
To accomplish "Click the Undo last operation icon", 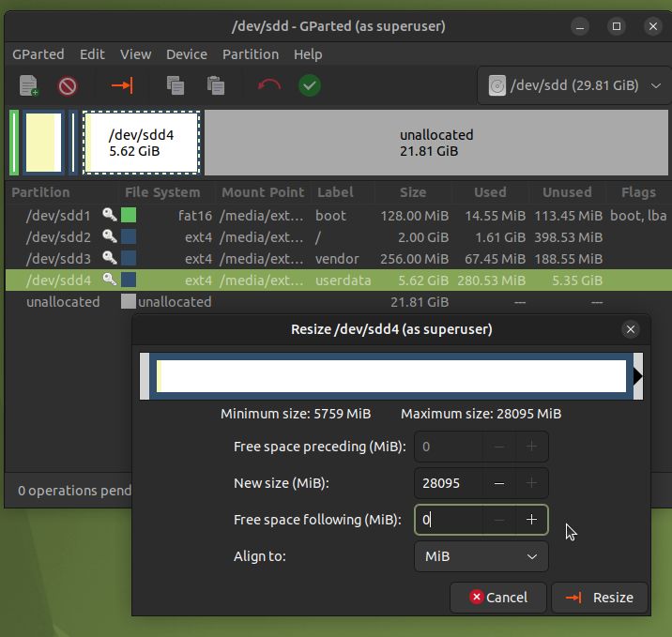I will (269, 85).
